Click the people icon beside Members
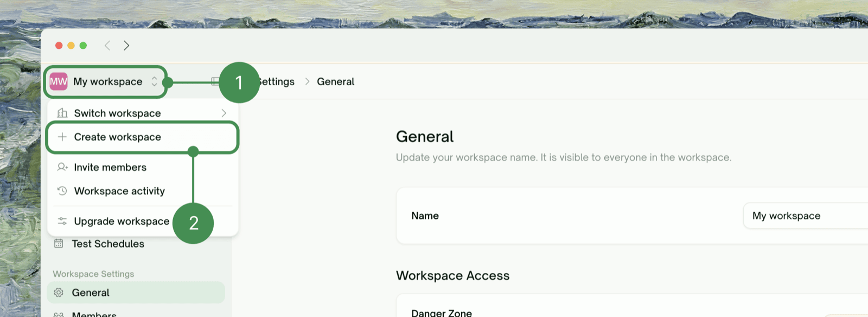This screenshot has height=317, width=868. 59,314
